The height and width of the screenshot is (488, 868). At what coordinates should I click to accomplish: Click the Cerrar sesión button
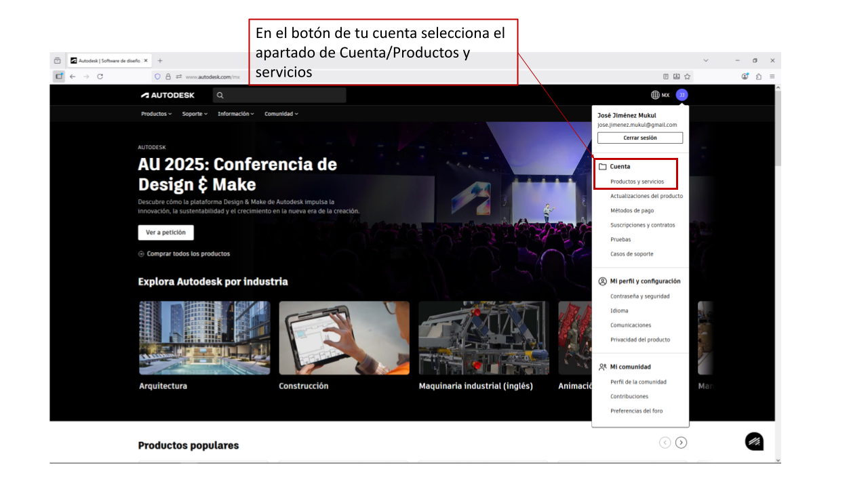click(x=640, y=138)
